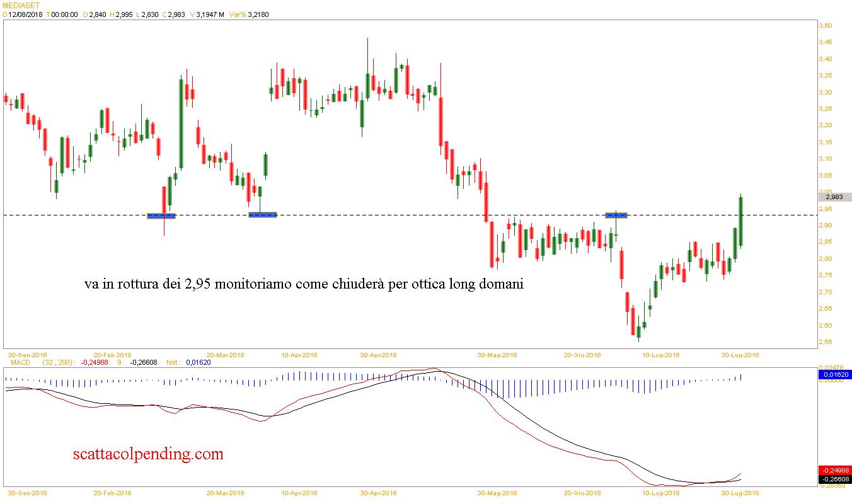The width and height of the screenshot is (852, 504).
Task: Select the tall green last candle at far right
Action: pyautogui.click(x=741, y=221)
